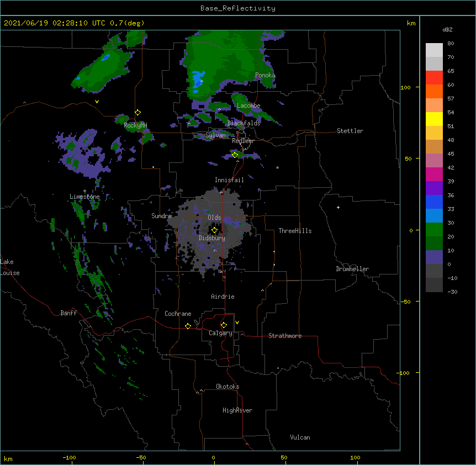The width and height of the screenshot is (476, 465).
Task: Click the Olds town label
Action: pyautogui.click(x=214, y=218)
